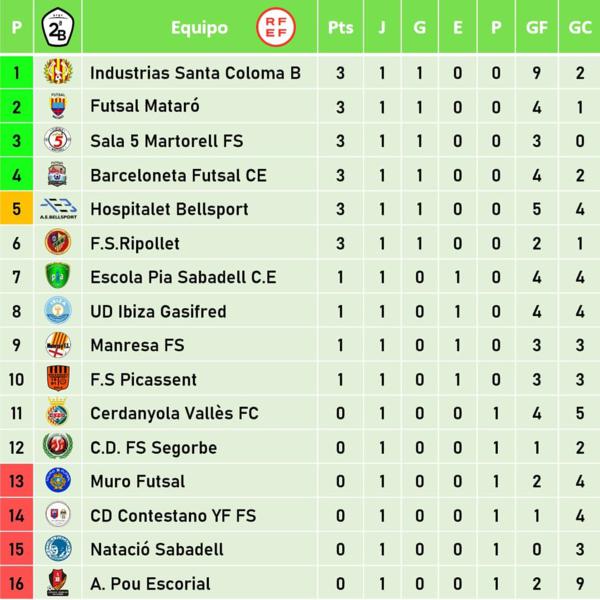Click the red position 13 cell
This screenshot has height=600, width=600.
16,481
